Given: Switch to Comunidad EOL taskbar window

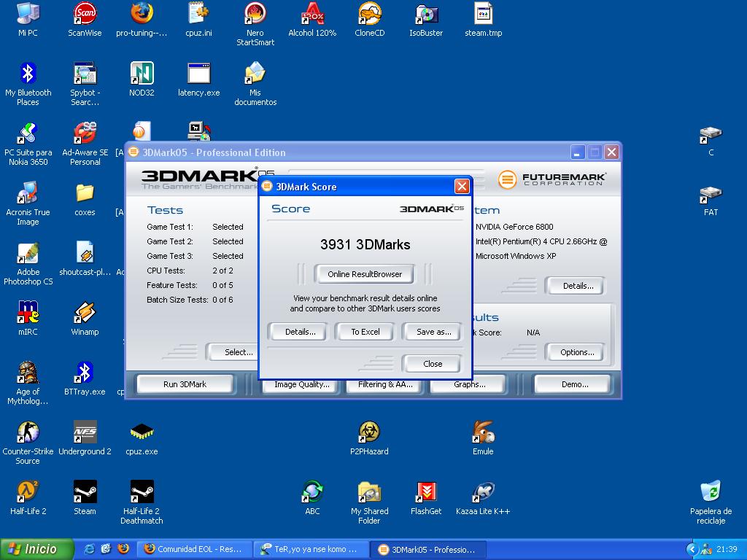Looking at the screenshot, I should click(x=195, y=549).
